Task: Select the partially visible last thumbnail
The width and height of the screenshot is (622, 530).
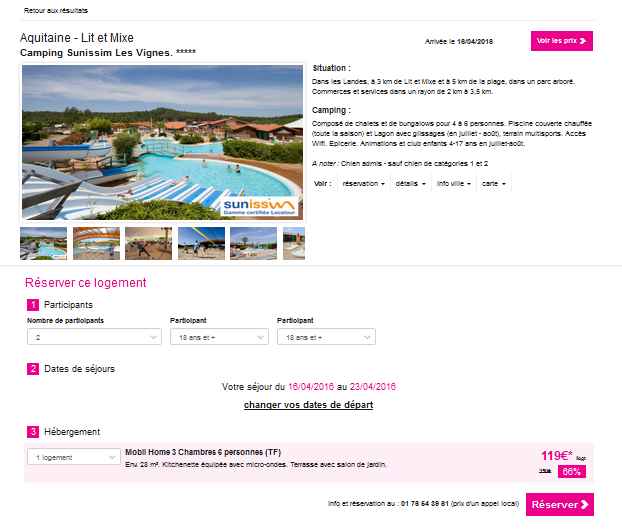Action: click(294, 244)
